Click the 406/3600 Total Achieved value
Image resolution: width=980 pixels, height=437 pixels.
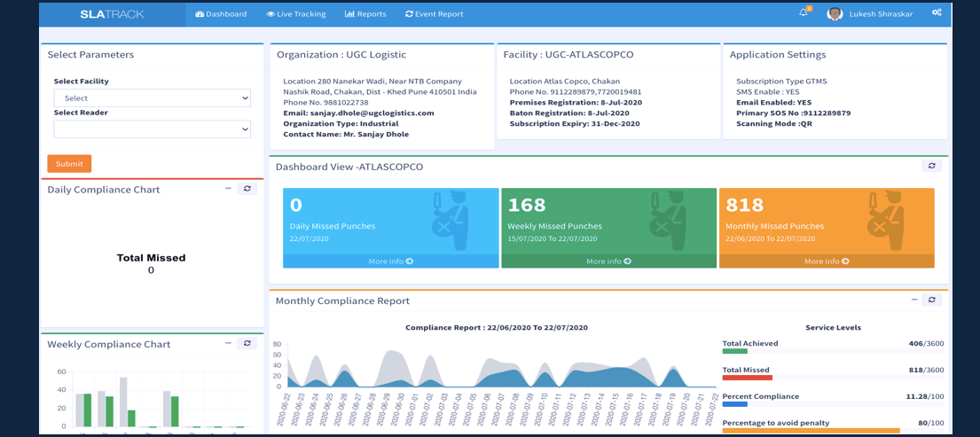(x=926, y=343)
